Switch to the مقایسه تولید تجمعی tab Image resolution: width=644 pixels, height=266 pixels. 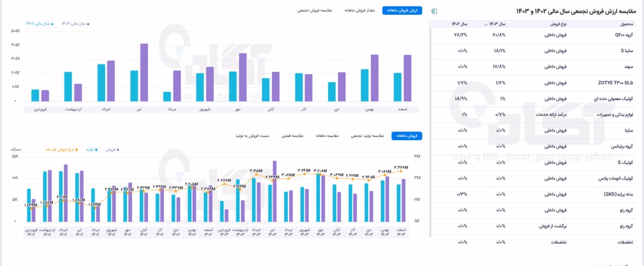pyautogui.click(x=368, y=136)
